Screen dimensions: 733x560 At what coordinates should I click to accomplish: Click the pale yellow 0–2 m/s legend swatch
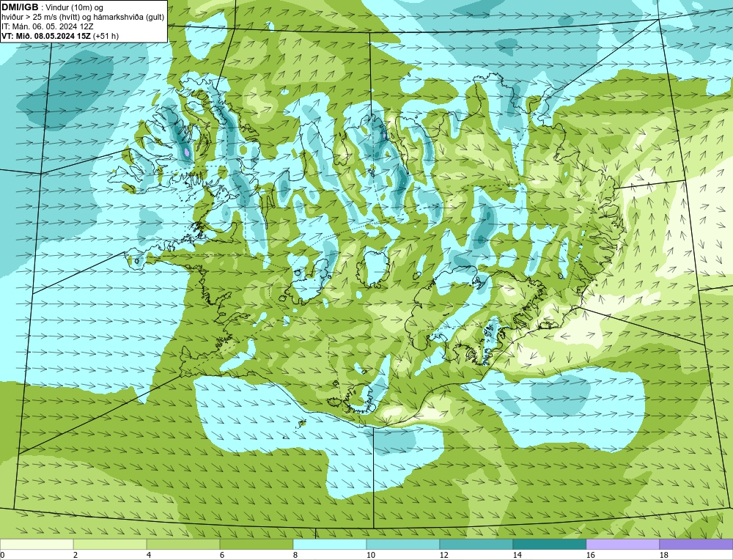point(37,545)
